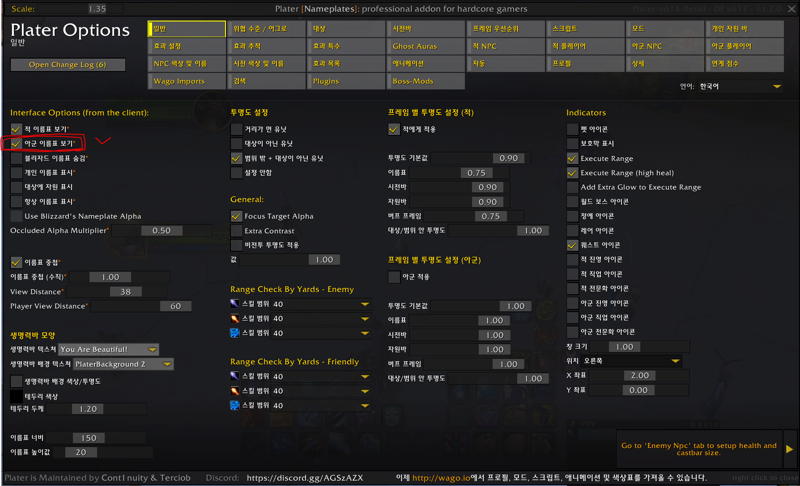This screenshot has width=800, height=486.
Task: Select the 시전바 tab
Action: coord(426,29)
